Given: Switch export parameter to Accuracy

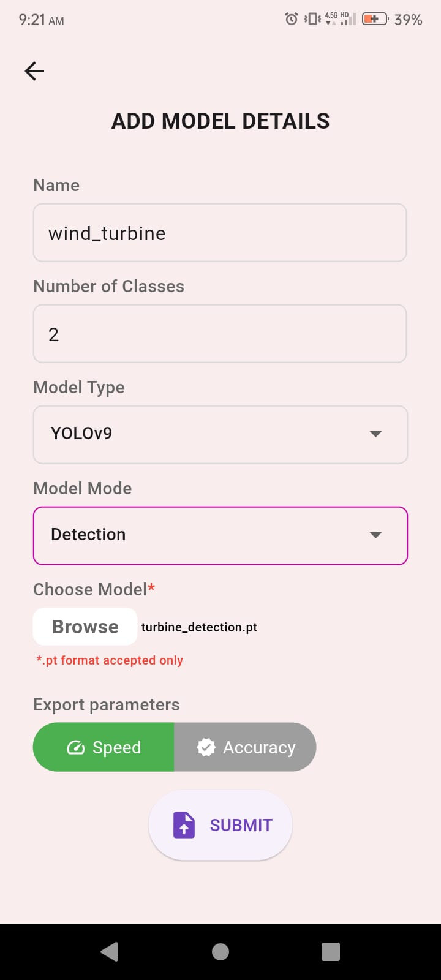Looking at the screenshot, I should pos(246,747).
